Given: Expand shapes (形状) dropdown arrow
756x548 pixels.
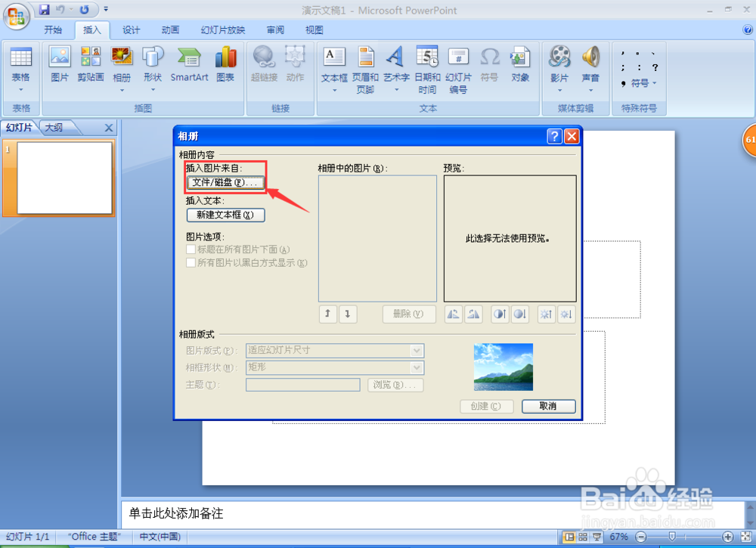Looking at the screenshot, I should coord(153,90).
